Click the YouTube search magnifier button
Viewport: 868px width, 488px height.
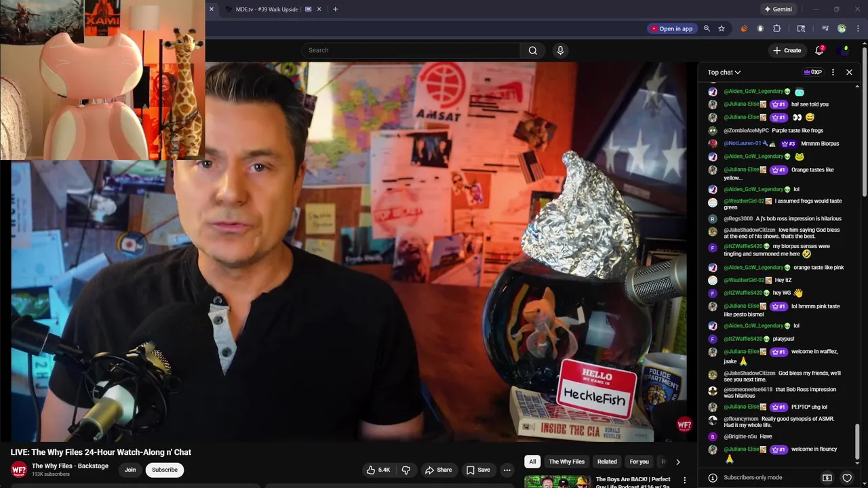tap(533, 50)
